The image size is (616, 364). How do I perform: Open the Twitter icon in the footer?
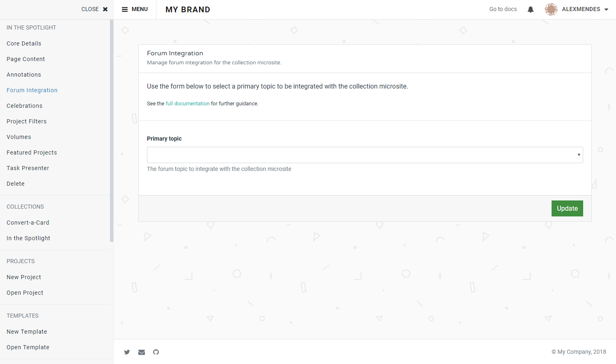[127, 352]
